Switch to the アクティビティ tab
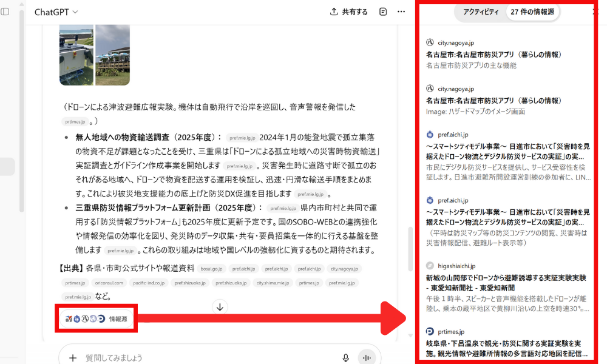Viewport: 607px width, 364px height. tap(481, 12)
